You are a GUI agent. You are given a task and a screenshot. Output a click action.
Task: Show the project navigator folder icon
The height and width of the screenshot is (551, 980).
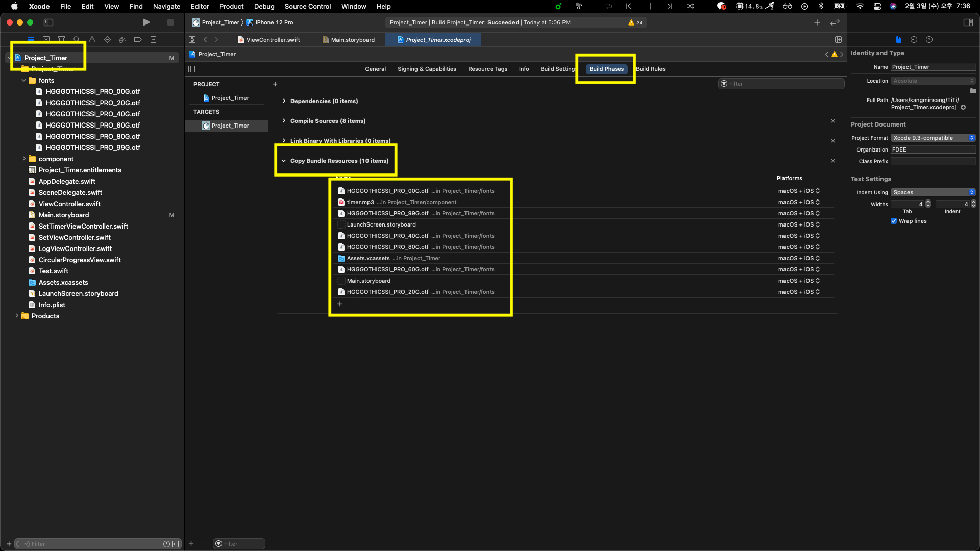tap(31, 39)
